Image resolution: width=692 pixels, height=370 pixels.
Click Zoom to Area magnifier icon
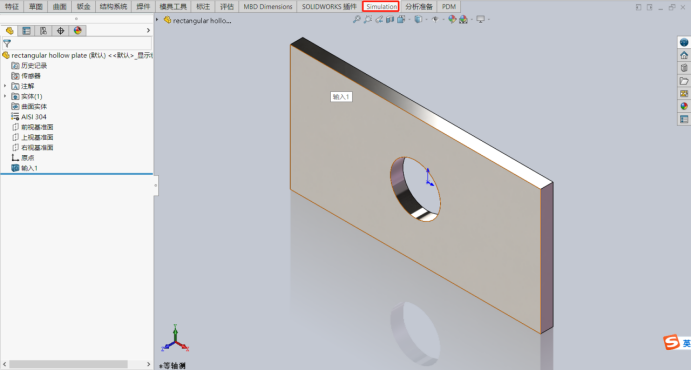(x=368, y=19)
